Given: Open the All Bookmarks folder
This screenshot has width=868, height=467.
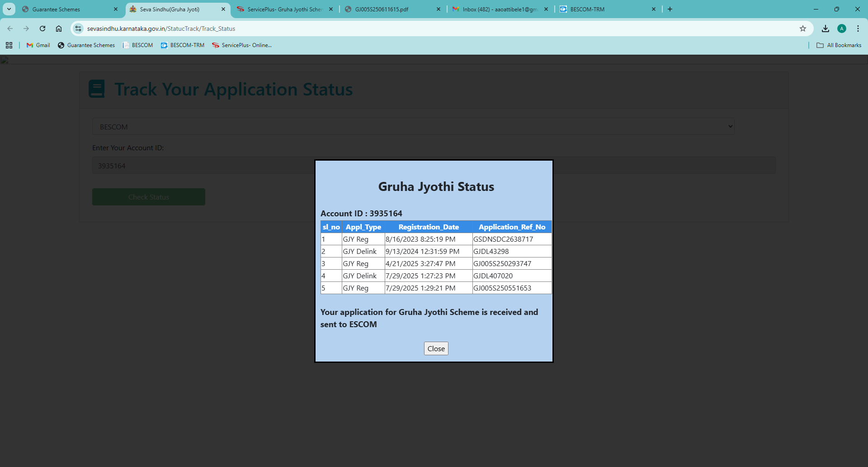Looking at the screenshot, I should (839, 45).
